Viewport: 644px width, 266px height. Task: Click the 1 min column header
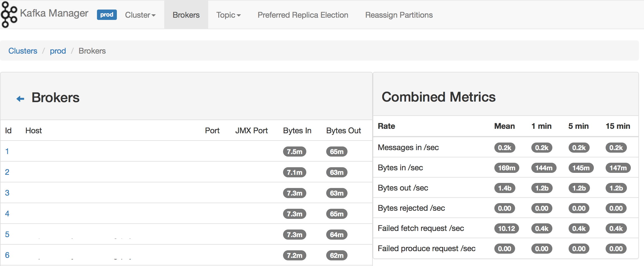(x=541, y=126)
